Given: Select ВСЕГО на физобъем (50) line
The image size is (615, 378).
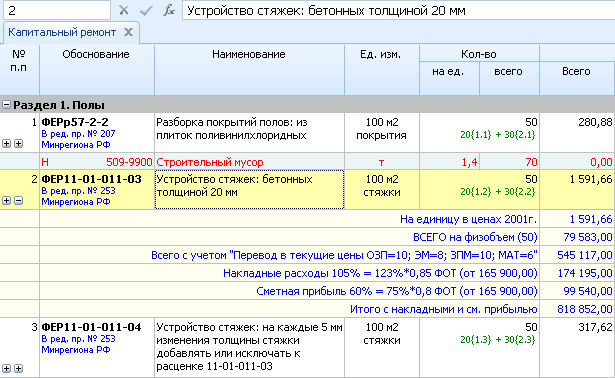Looking at the screenshot, I should tap(475, 237).
